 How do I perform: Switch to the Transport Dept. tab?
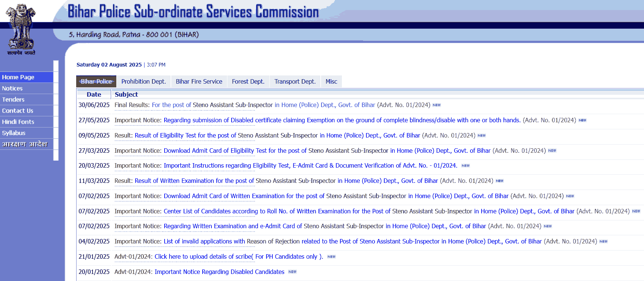point(295,81)
